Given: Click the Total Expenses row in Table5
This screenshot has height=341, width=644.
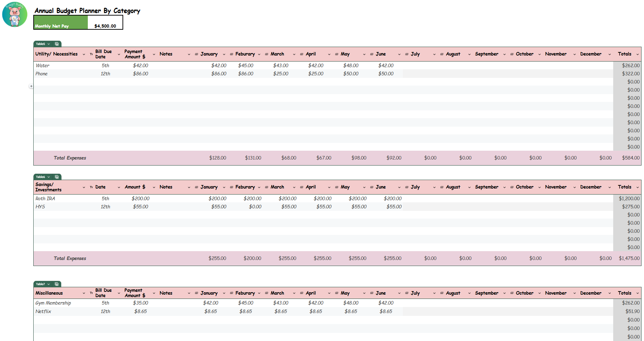Looking at the screenshot, I should point(70,158).
